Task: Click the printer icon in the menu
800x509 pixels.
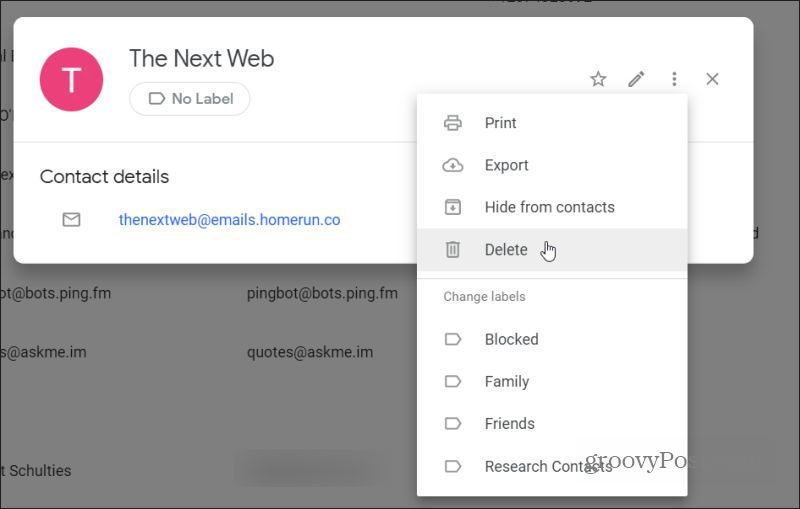Action: point(453,123)
